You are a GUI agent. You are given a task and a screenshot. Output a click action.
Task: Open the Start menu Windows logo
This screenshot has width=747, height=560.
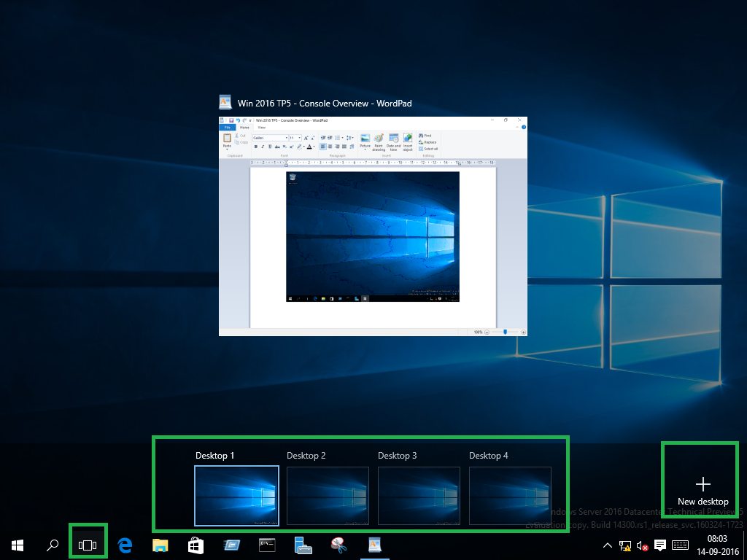click(x=18, y=545)
